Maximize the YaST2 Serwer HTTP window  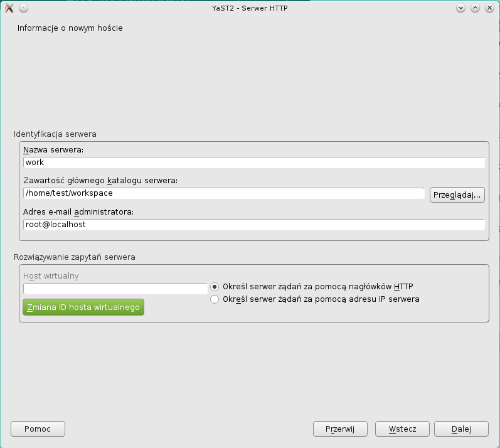point(475,8)
